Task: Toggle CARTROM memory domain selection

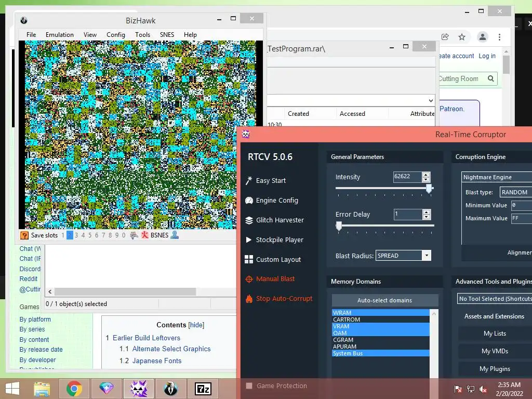Action: coord(381,320)
